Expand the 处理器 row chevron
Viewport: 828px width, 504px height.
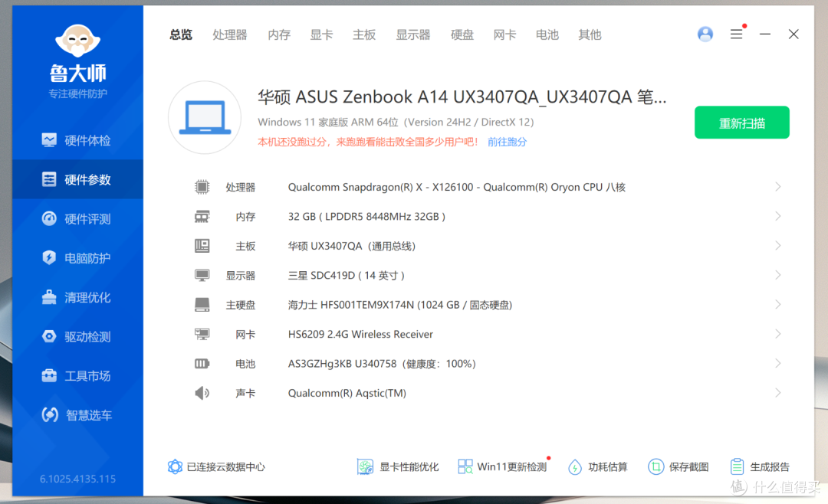pos(778,187)
